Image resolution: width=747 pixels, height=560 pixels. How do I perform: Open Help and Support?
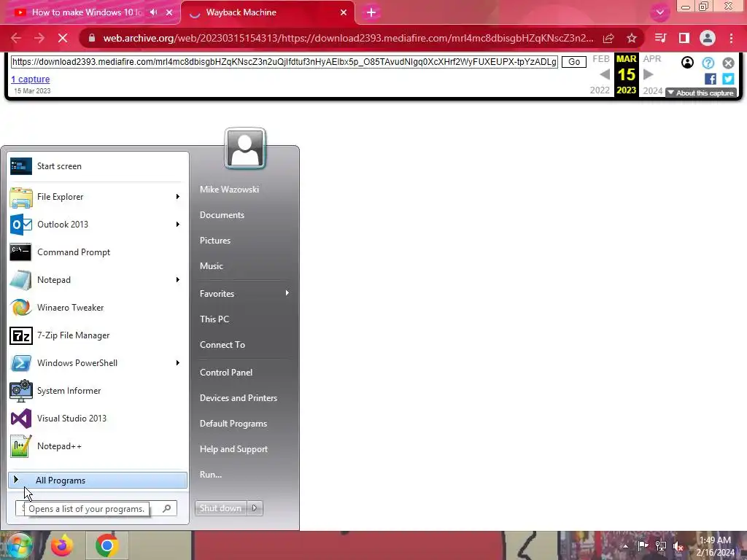pyautogui.click(x=233, y=449)
